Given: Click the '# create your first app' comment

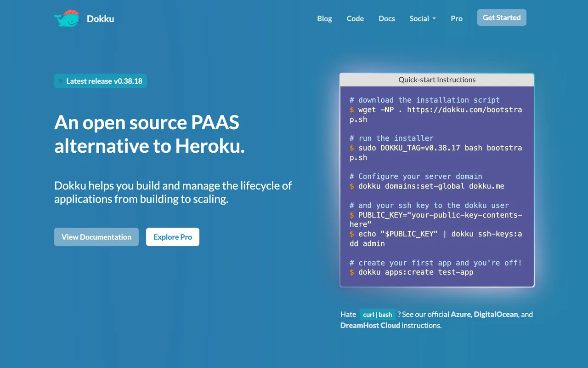Looking at the screenshot, I should (435, 263).
